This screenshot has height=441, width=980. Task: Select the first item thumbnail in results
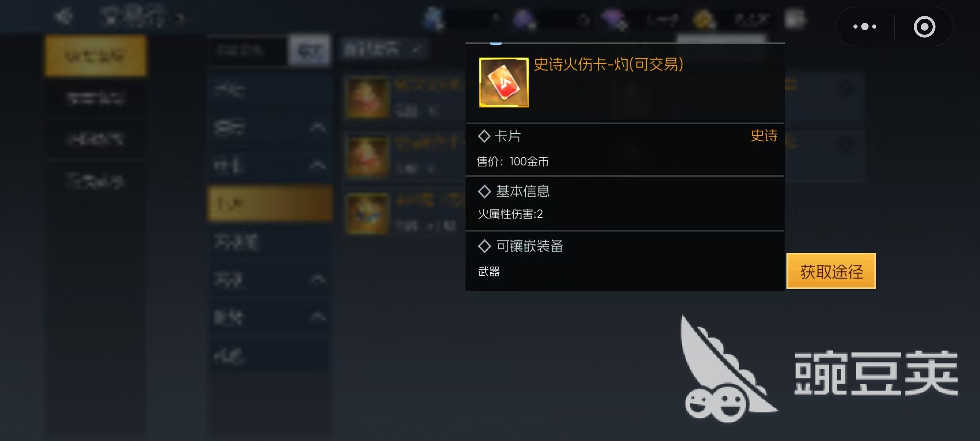(367, 98)
